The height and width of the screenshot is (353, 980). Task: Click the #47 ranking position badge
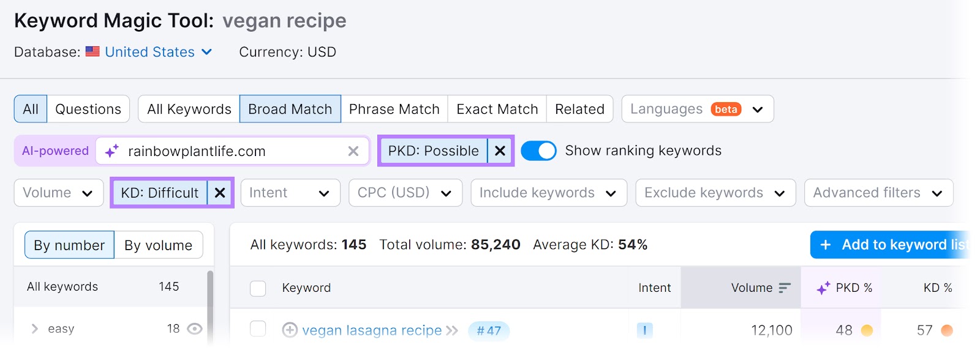tap(489, 330)
